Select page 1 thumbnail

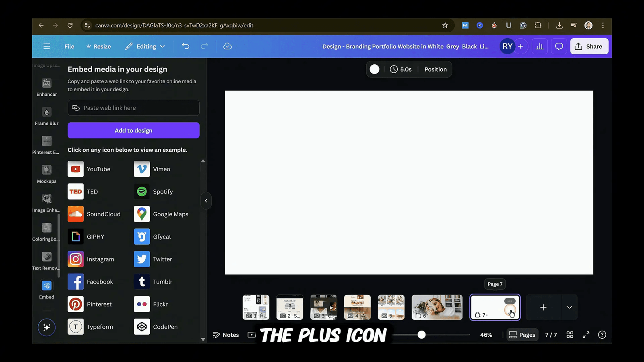click(x=256, y=307)
